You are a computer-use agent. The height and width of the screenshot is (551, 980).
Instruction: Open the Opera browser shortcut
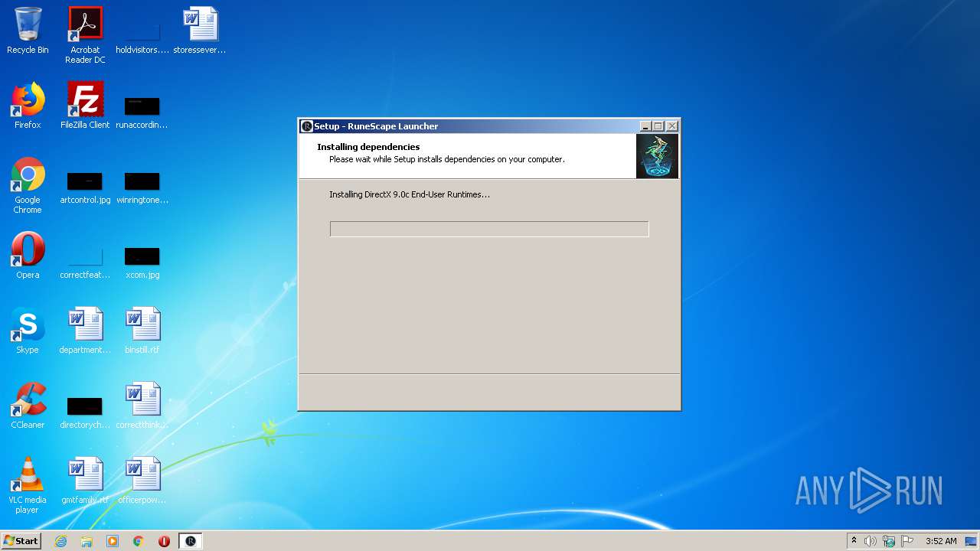click(x=28, y=256)
